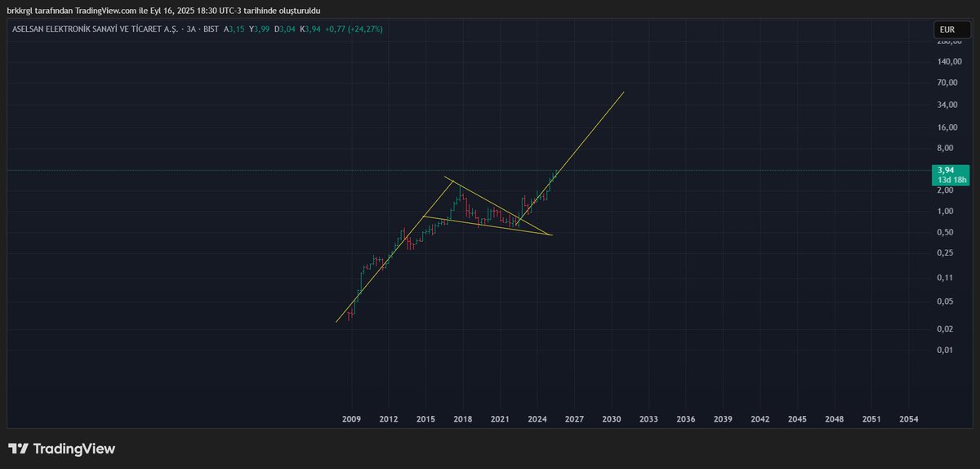Click the 0,05 price axis label
Image resolution: width=980 pixels, height=469 pixels.
click(x=947, y=301)
